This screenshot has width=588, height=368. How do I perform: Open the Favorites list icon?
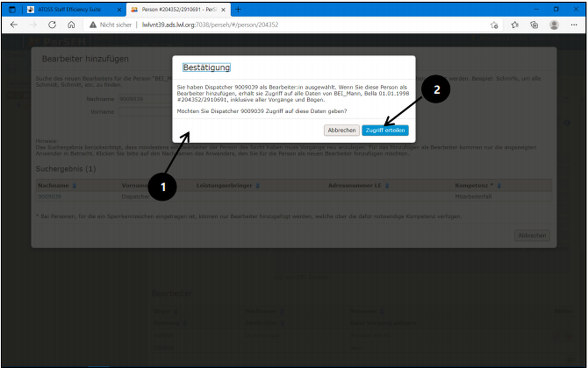(515, 25)
